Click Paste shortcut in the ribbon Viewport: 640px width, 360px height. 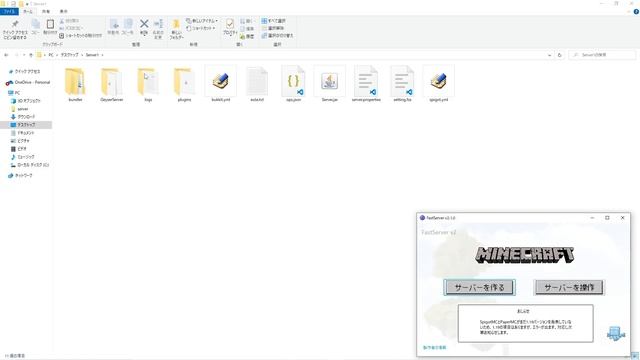point(80,36)
